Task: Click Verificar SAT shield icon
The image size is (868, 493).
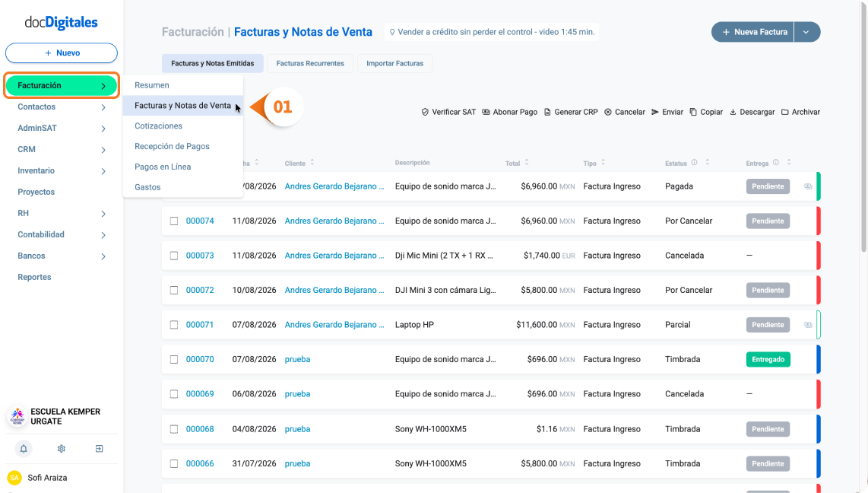Action: click(425, 112)
